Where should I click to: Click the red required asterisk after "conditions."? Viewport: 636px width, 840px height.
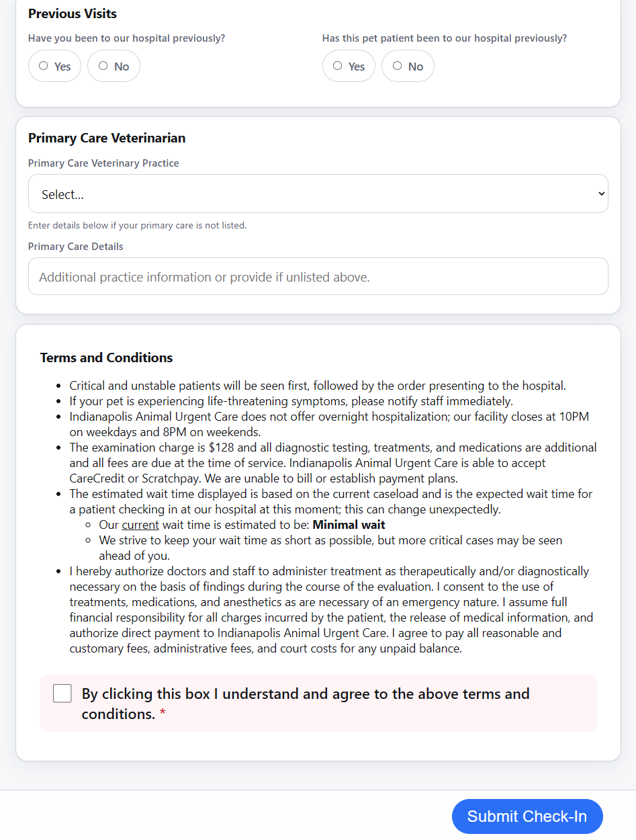coord(163,714)
